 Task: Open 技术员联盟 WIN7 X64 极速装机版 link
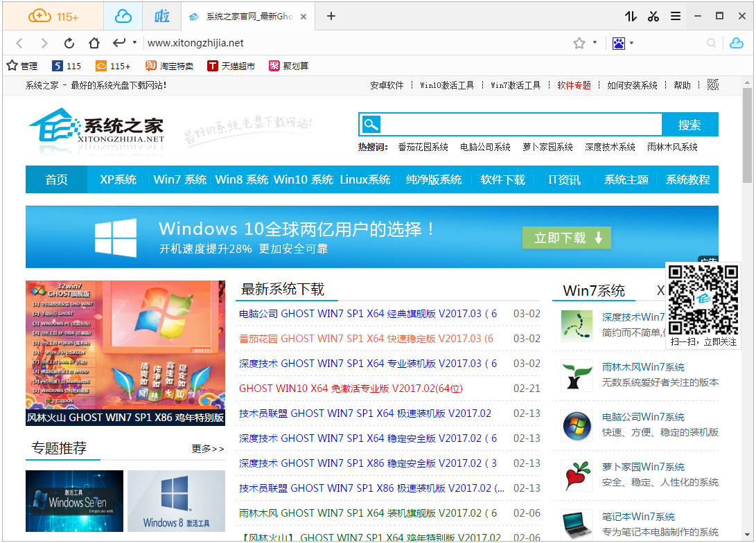point(365,413)
